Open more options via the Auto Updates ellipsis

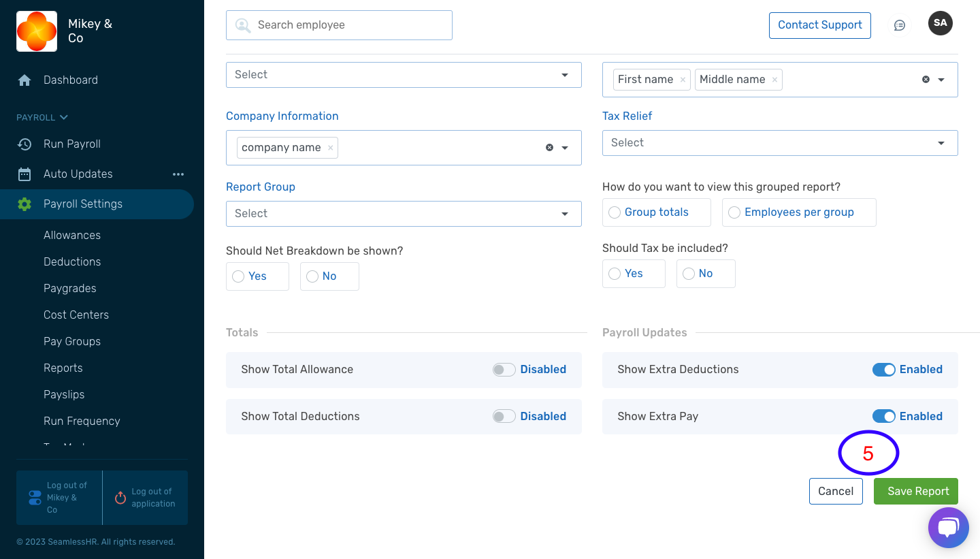pos(178,174)
